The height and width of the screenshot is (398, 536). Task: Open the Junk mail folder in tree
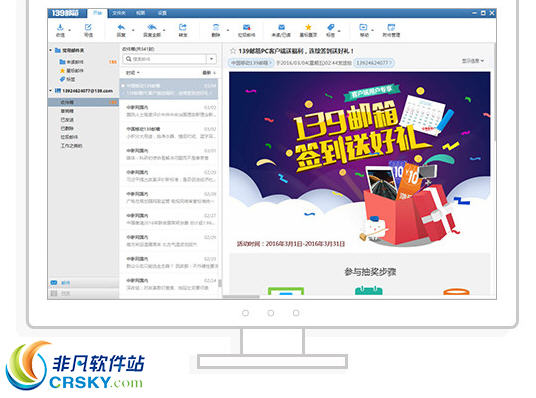coord(69,137)
